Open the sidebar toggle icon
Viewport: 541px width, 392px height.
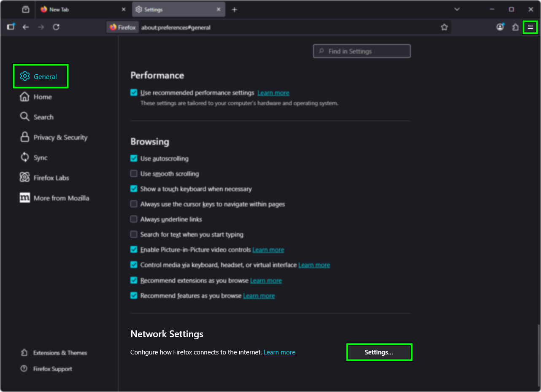(x=11, y=27)
